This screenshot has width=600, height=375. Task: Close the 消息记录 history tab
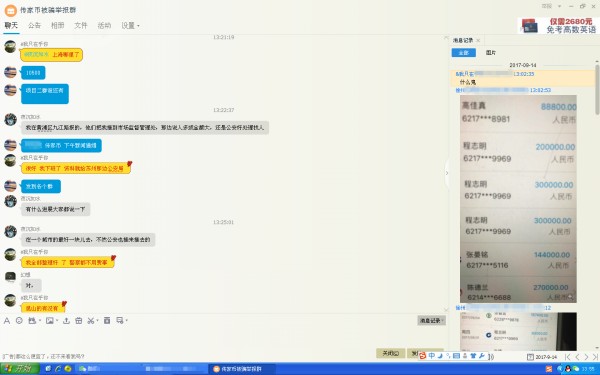coord(478,40)
